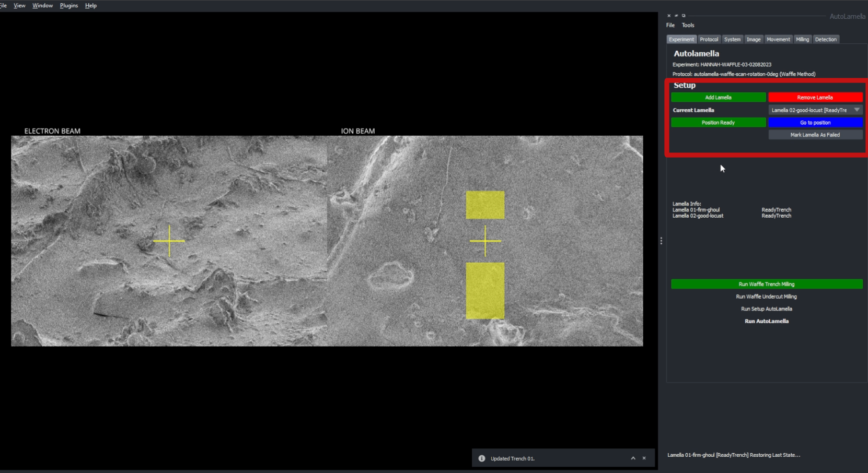This screenshot has width=868, height=473.
Task: Switch to the Image tab
Action: pyautogui.click(x=754, y=39)
